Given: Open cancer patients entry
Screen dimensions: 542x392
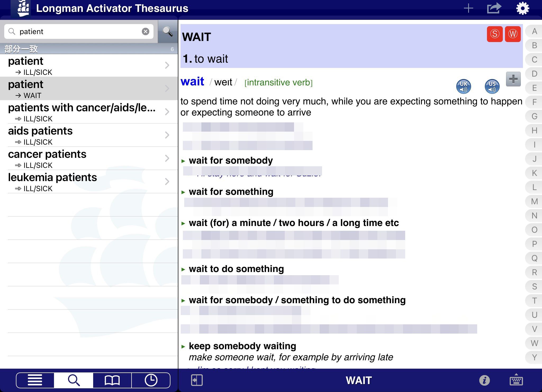Looking at the screenshot, I should click(x=89, y=158).
